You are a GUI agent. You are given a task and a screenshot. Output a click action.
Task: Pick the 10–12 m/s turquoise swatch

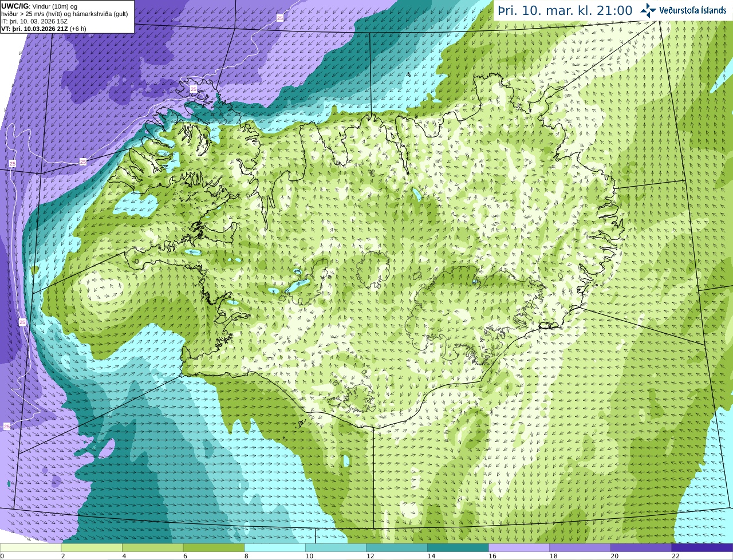[336, 547]
